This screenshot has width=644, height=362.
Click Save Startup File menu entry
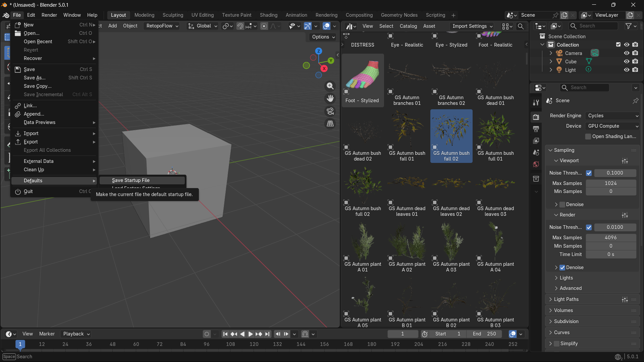142,180
